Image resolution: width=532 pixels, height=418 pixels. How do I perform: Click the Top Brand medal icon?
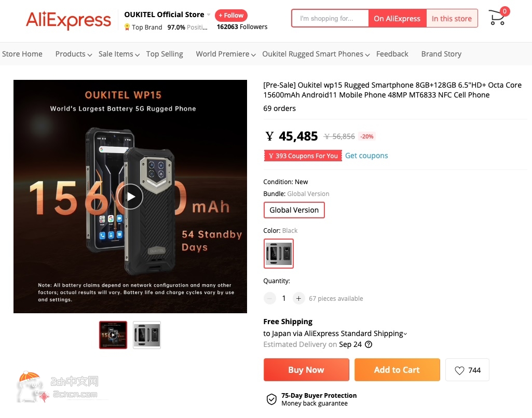pyautogui.click(x=127, y=27)
